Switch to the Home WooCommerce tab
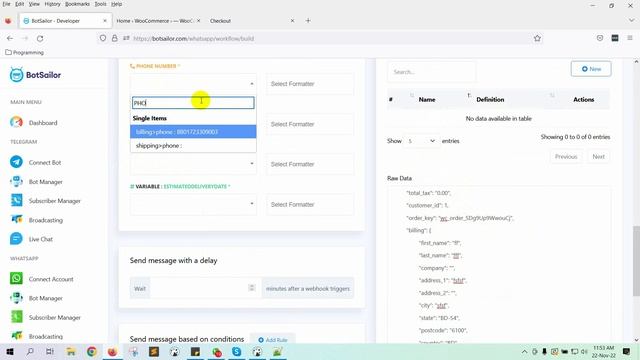The height and width of the screenshot is (360, 640). [155, 20]
